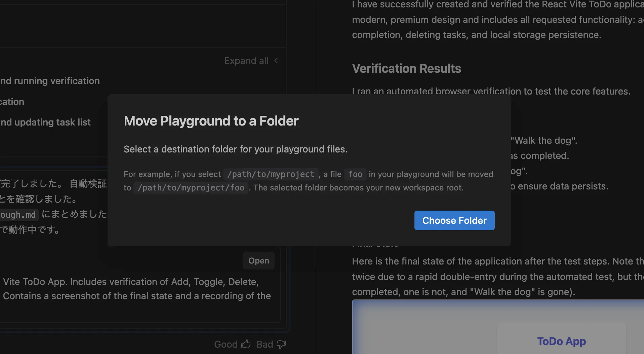Click the Open button on the artifact card

click(258, 261)
